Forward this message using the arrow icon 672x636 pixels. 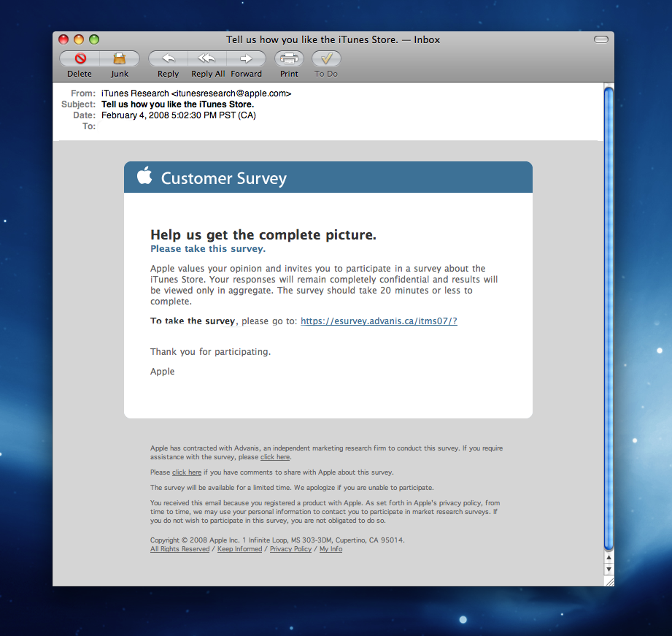tap(246, 58)
